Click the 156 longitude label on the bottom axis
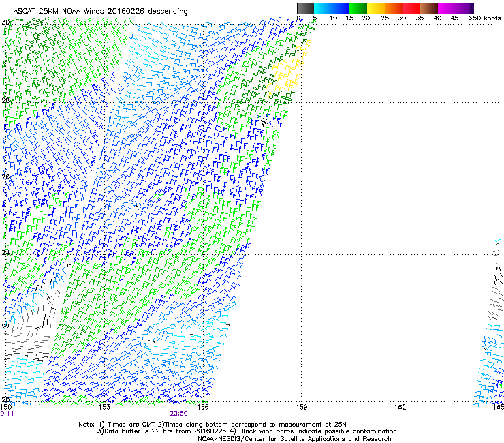Viewport: 504px width, 443px height. pos(203,407)
